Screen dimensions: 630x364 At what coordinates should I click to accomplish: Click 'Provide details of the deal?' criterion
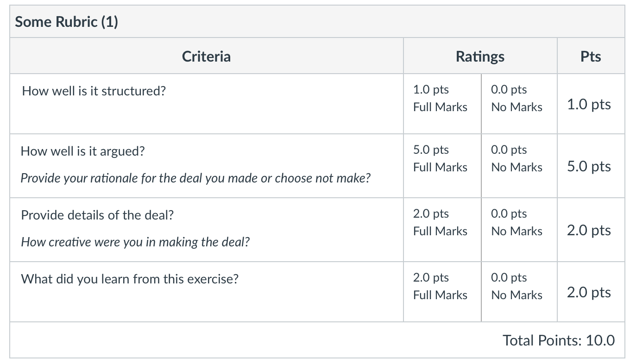97,215
